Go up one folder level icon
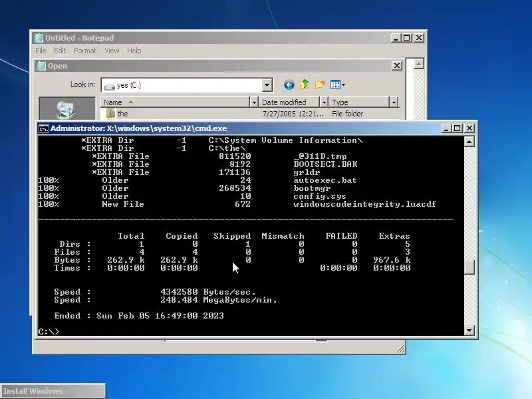 tap(305, 84)
